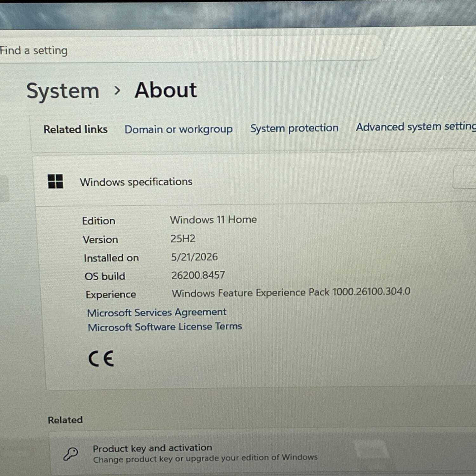476x476 pixels.
Task: Select the Installed on date 5/21/2026
Action: point(194,257)
